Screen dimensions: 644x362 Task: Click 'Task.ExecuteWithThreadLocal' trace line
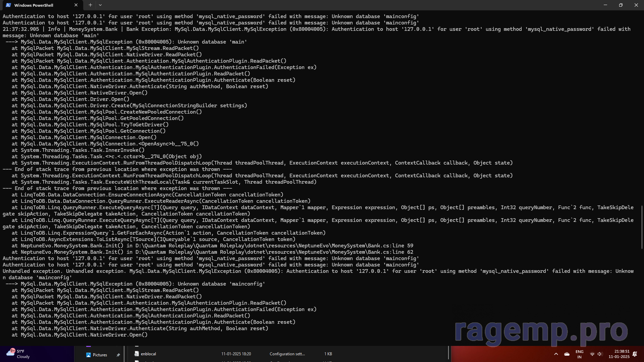[x=164, y=182]
